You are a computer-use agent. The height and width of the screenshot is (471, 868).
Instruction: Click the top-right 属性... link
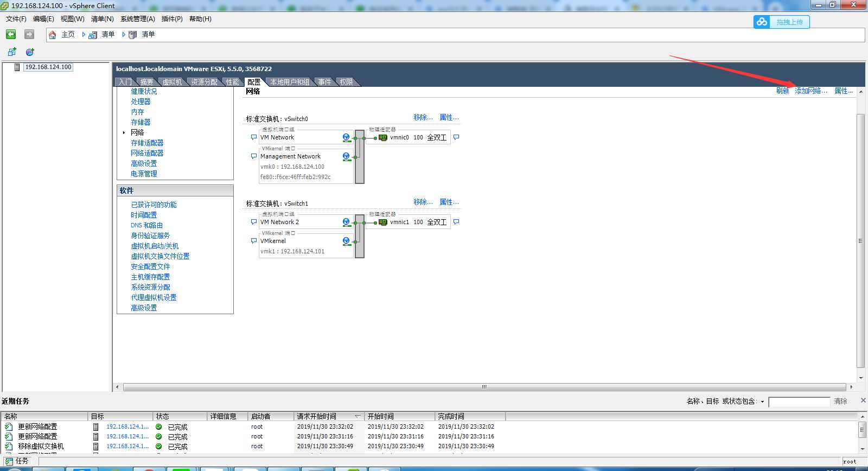point(844,91)
